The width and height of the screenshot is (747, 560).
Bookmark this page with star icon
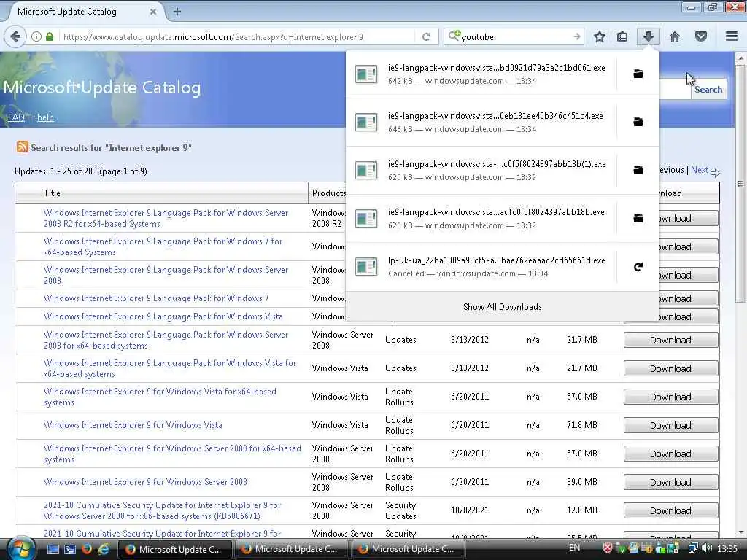pyautogui.click(x=600, y=36)
